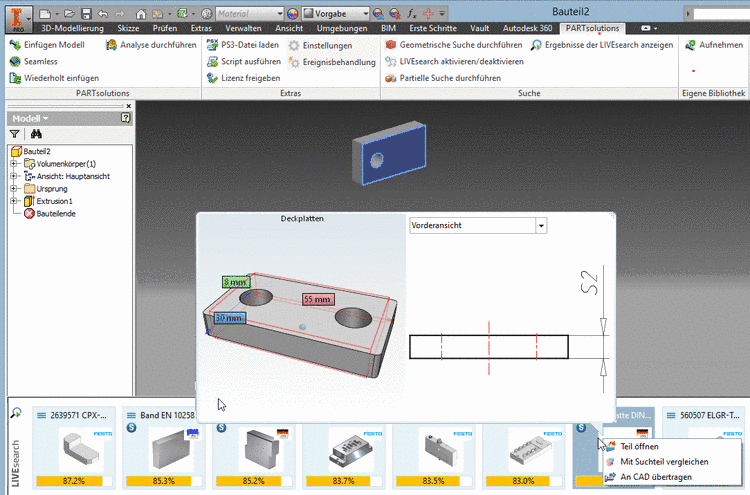This screenshot has height=495, width=750.
Task: Expand Ansicht: Hauptansicht node
Action: click(14, 176)
